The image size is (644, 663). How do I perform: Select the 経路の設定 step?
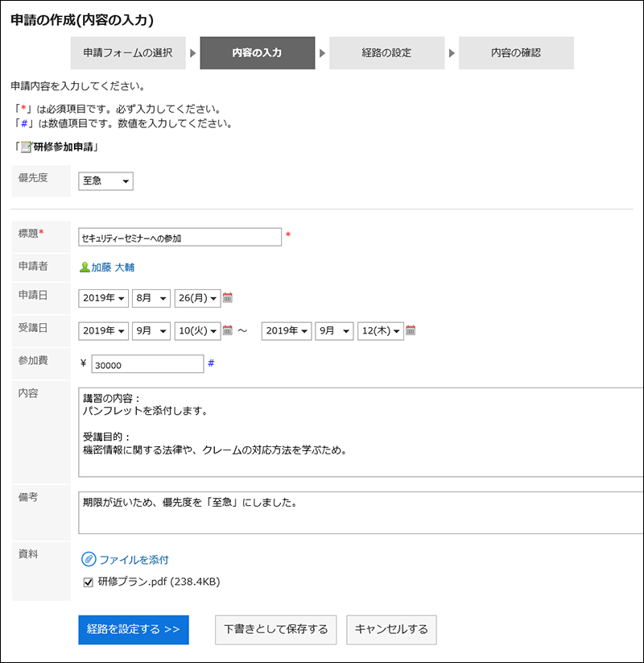click(386, 53)
